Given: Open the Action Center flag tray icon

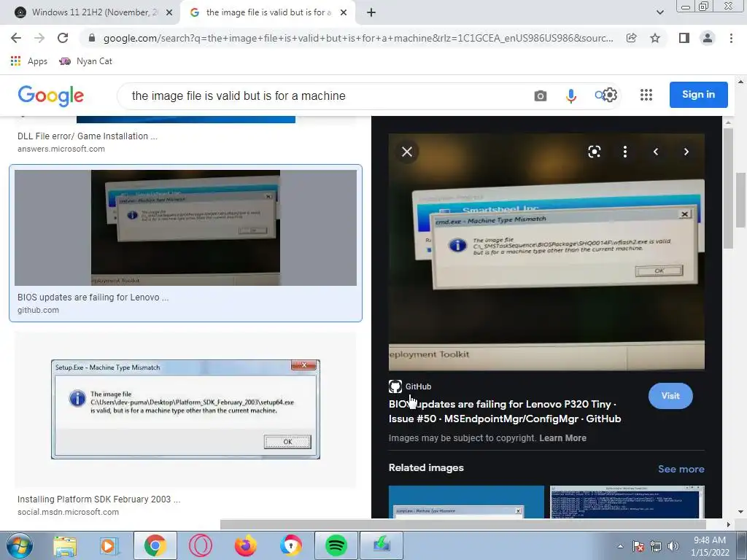Looking at the screenshot, I should tap(638, 546).
